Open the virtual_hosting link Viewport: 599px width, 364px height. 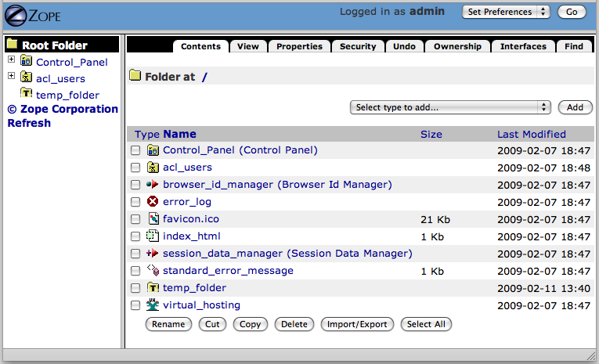[x=202, y=305]
